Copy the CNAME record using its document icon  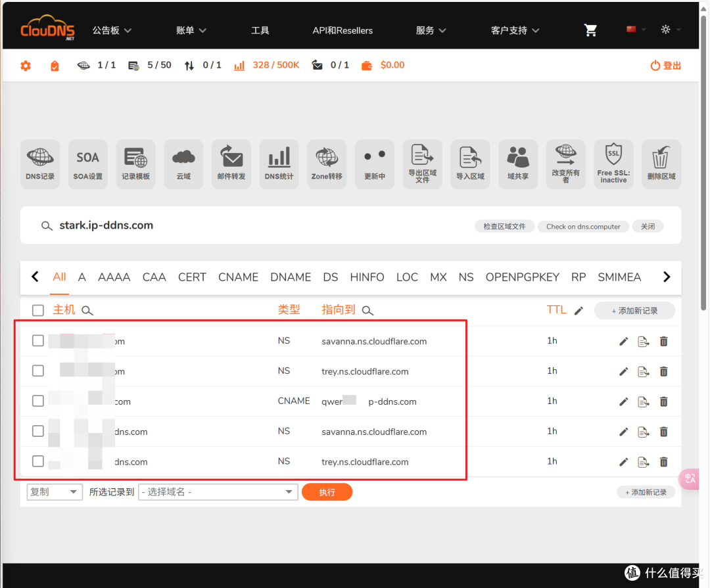pos(643,401)
